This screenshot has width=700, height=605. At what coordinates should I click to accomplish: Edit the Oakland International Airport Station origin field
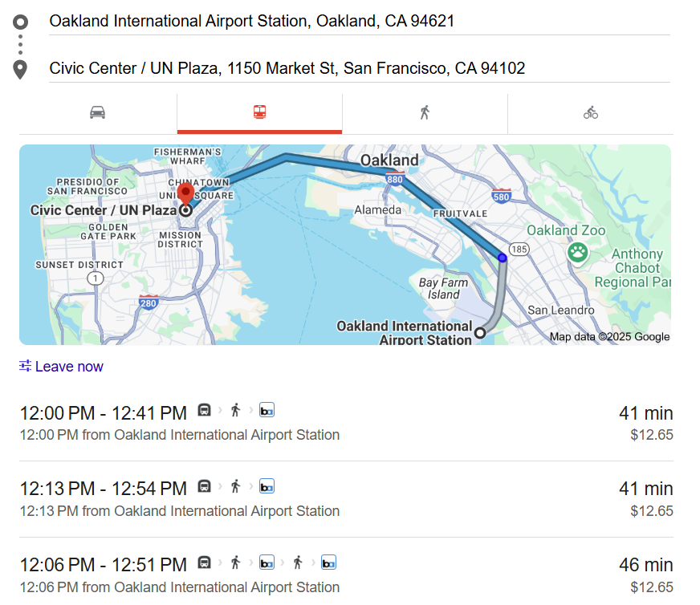pos(358,21)
